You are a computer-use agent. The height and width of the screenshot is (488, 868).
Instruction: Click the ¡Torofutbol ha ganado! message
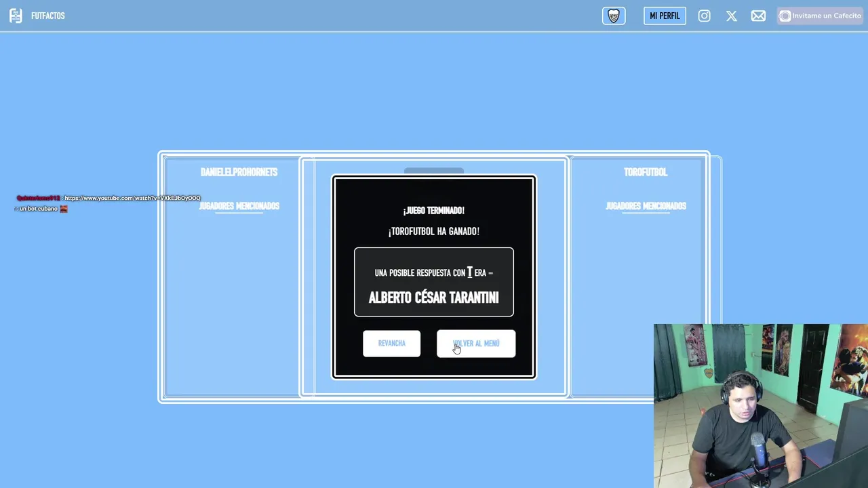click(434, 232)
